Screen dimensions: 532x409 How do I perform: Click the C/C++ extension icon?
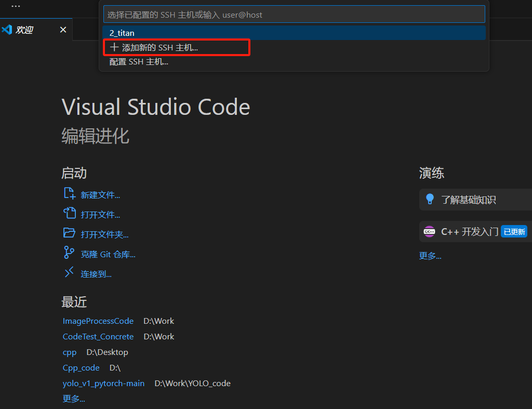pos(429,231)
